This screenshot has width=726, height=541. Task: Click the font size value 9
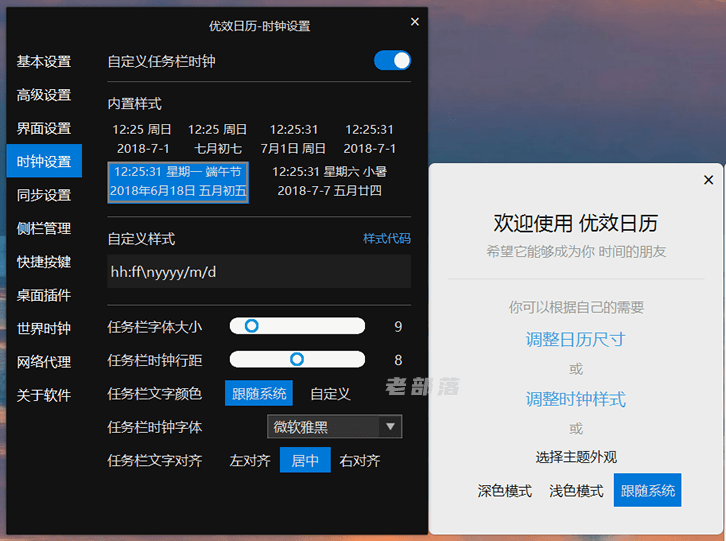(x=398, y=327)
